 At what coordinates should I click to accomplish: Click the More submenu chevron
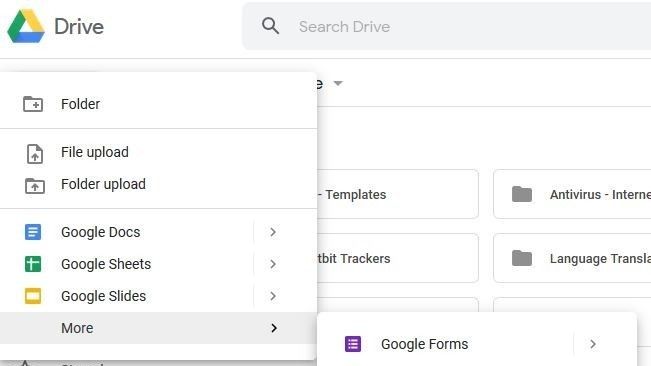point(274,328)
